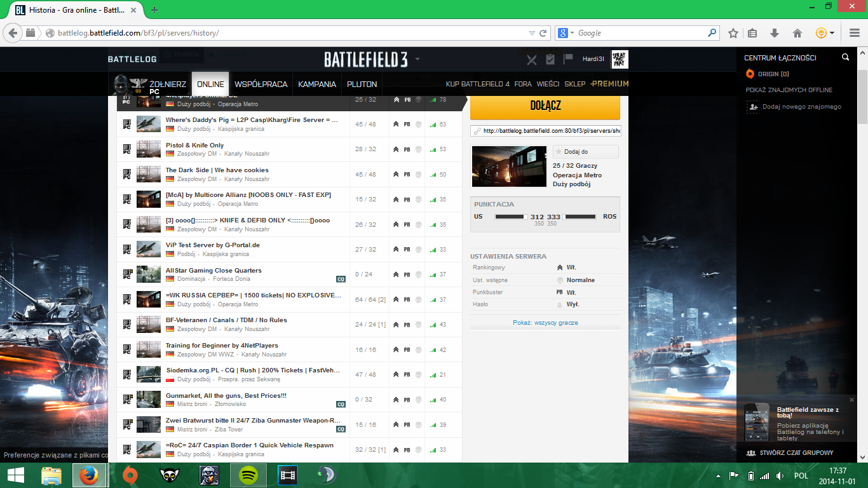Select AllStar Gaming Close Quarters server
The image size is (868, 488).
pos(290,274)
